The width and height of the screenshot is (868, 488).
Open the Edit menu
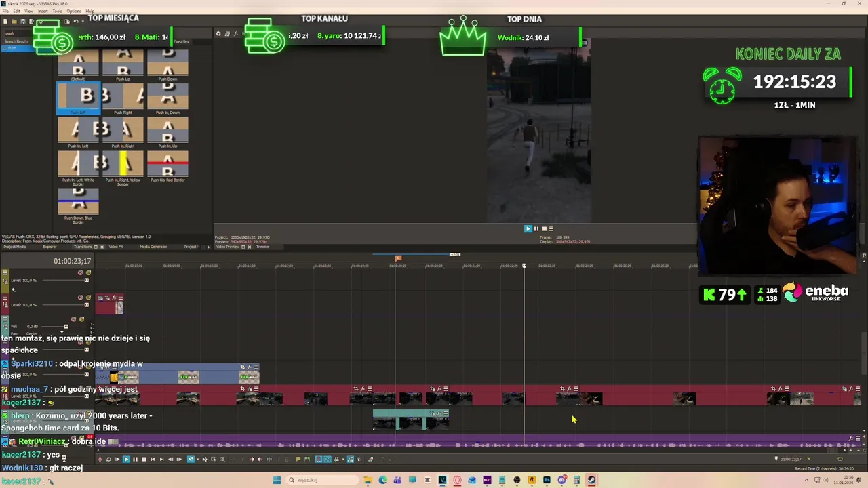tap(16, 12)
